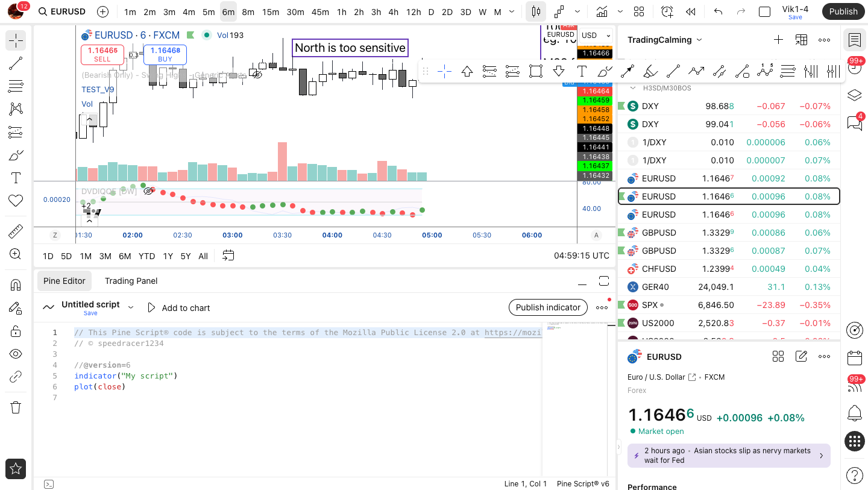The height and width of the screenshot is (490, 868).
Task: Start Bar Replay with the rewind icon
Action: click(691, 11)
